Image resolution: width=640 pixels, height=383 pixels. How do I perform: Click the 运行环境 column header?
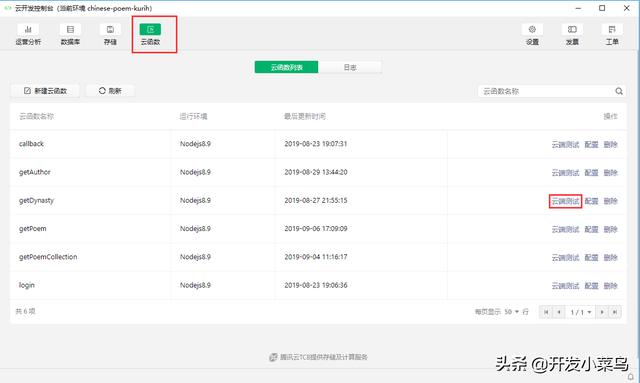click(193, 116)
